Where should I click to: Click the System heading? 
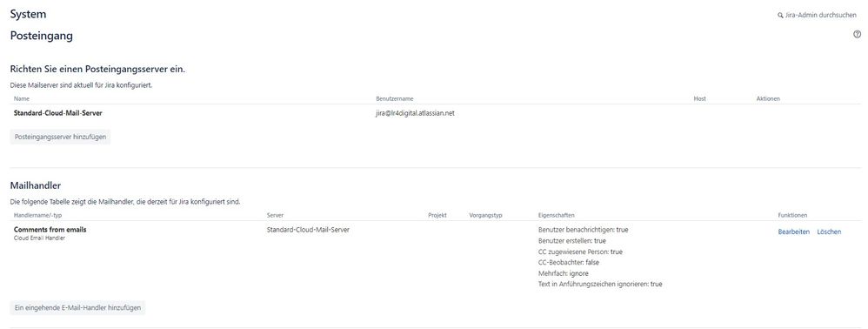point(28,15)
